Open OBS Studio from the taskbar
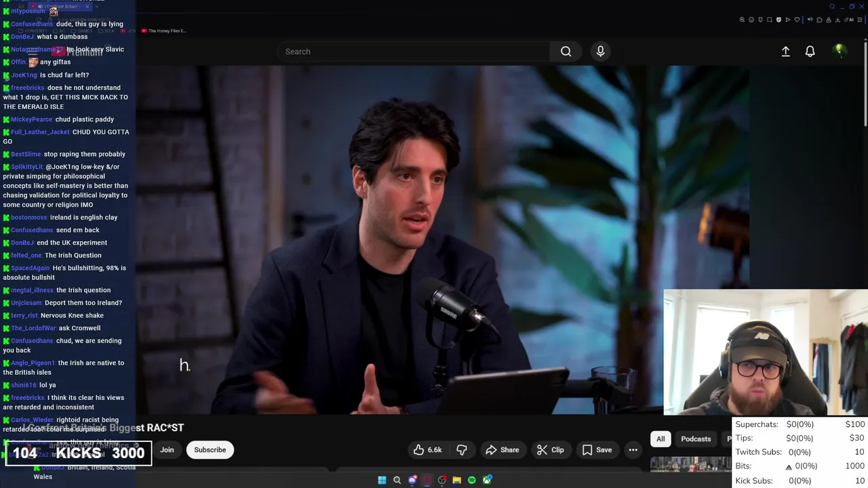The image size is (868, 488). click(x=442, y=480)
